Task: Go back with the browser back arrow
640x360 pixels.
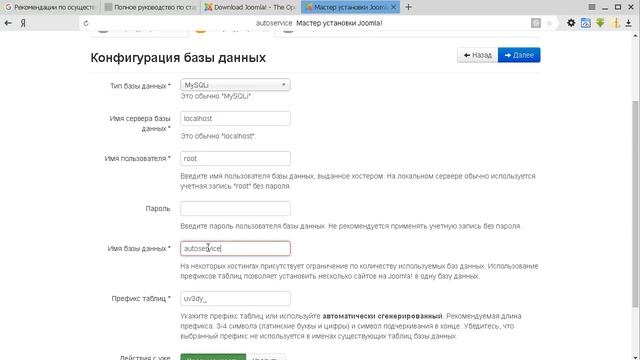Action: 8,23
